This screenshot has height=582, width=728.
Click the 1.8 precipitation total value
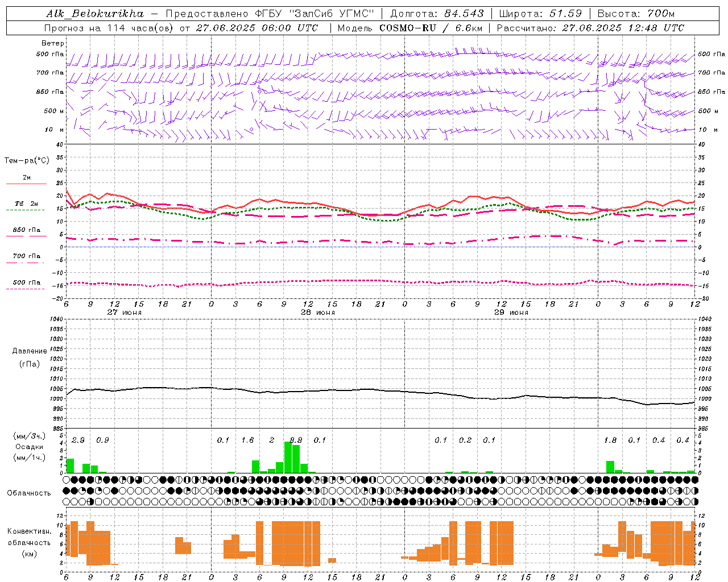pos(610,440)
